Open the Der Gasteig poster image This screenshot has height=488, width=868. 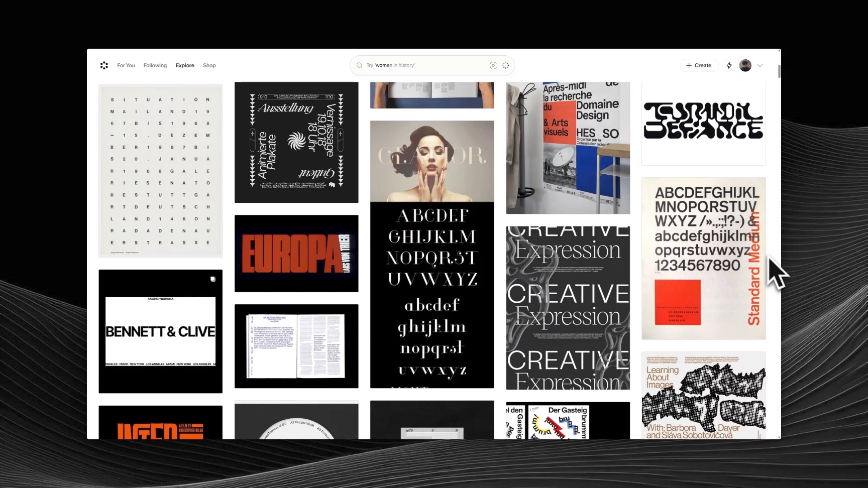pos(568,421)
